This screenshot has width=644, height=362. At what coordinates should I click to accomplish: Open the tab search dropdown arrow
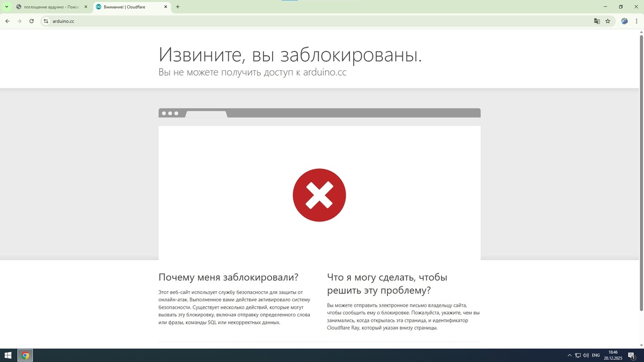pyautogui.click(x=7, y=7)
